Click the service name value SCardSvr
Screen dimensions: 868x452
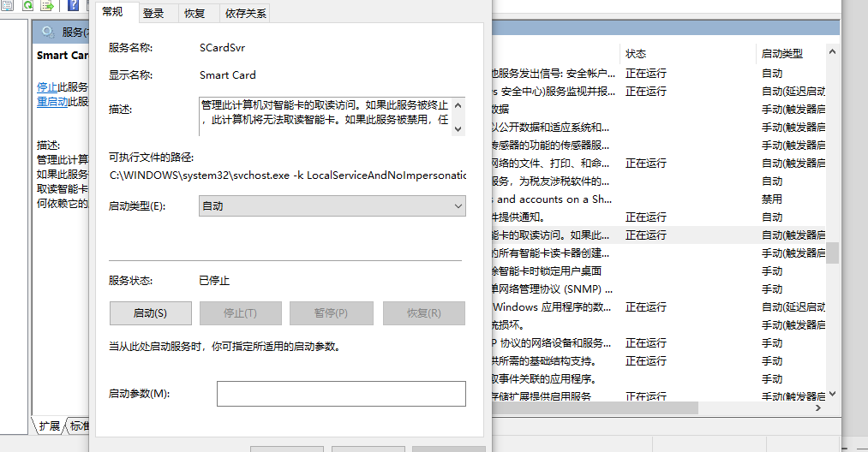(222, 48)
